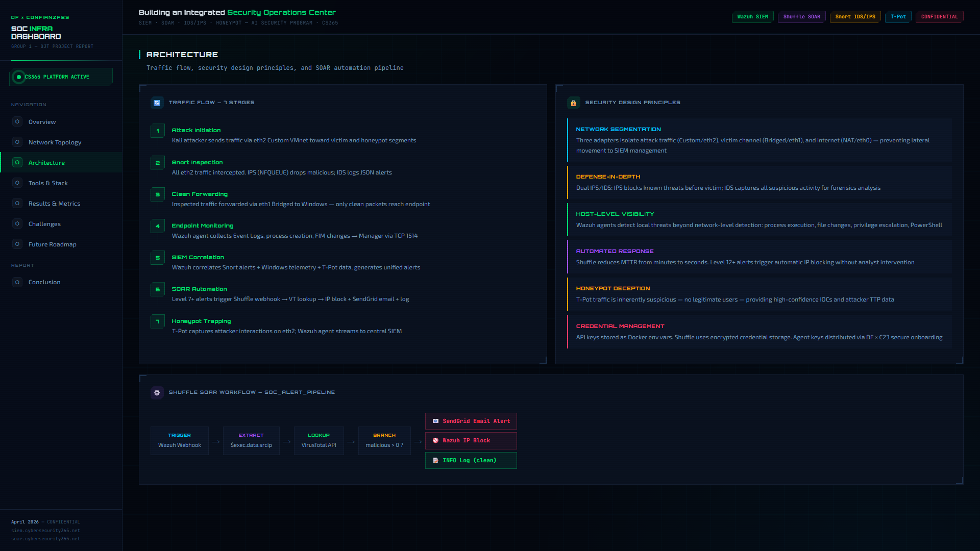The width and height of the screenshot is (980, 551).
Task: Open the Challenges navigation item
Action: [x=44, y=224]
